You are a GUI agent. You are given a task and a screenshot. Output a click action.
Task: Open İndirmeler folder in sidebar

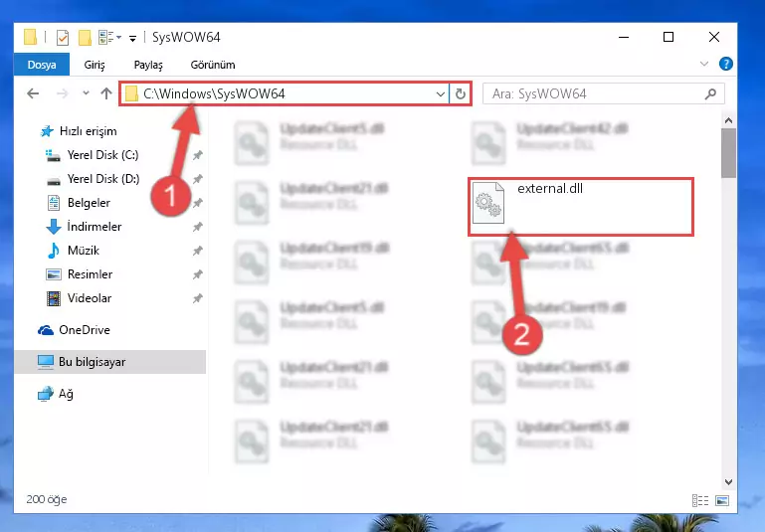pos(95,227)
